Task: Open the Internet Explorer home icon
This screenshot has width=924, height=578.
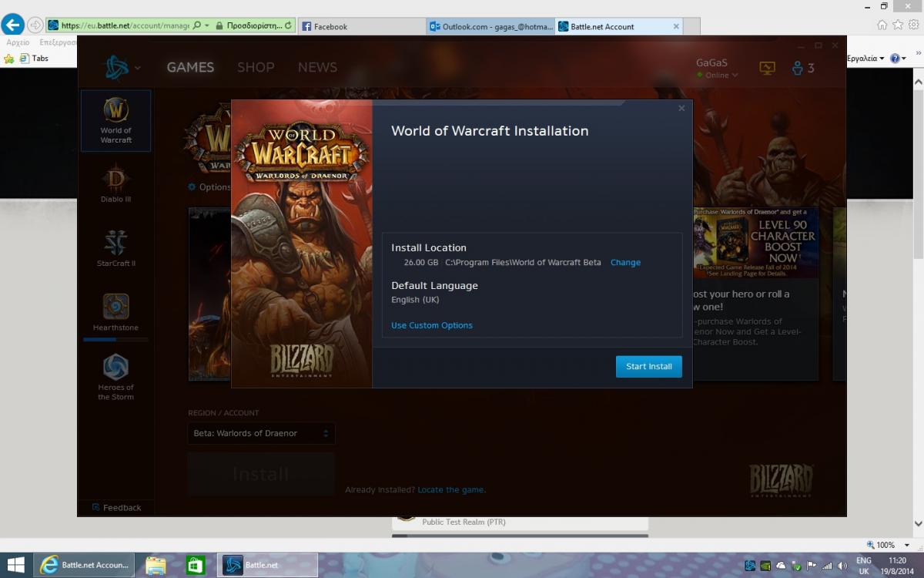Action: point(882,25)
